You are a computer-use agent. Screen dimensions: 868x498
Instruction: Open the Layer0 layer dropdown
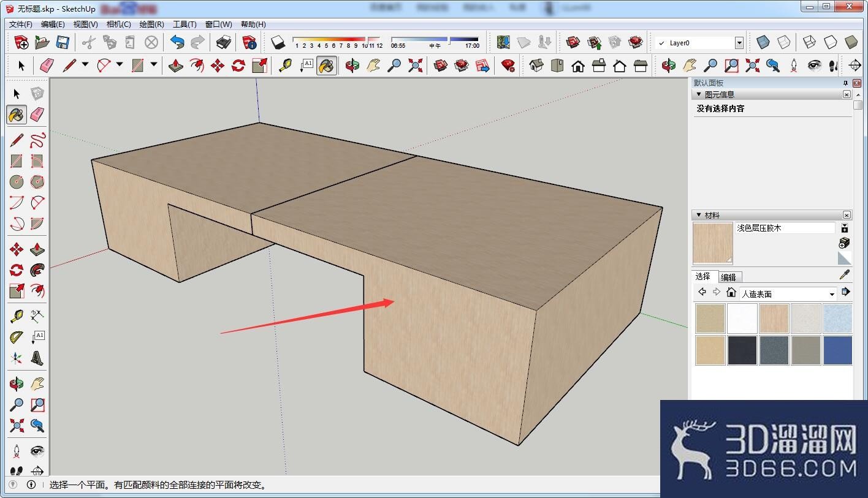(x=739, y=43)
